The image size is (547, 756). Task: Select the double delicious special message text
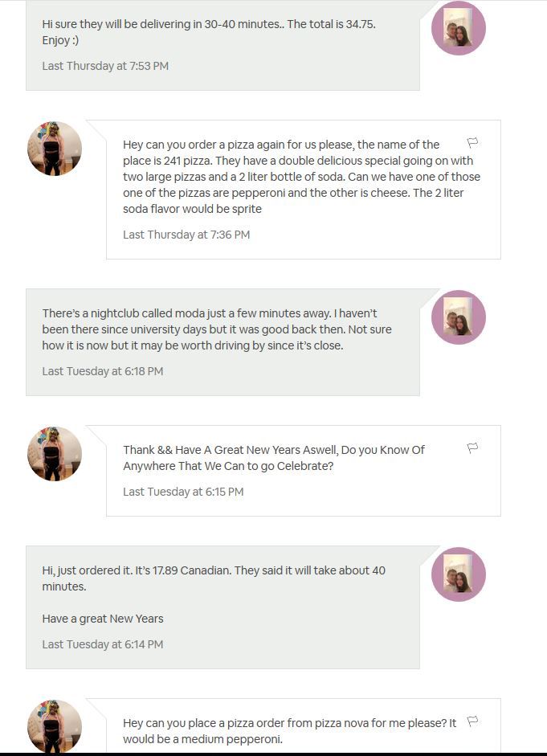pyautogui.click(x=301, y=177)
